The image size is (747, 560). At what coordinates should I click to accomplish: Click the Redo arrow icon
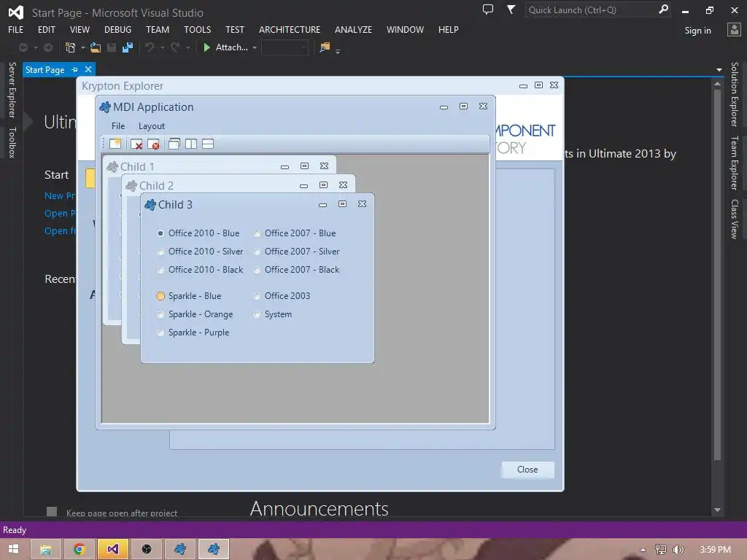tap(175, 47)
